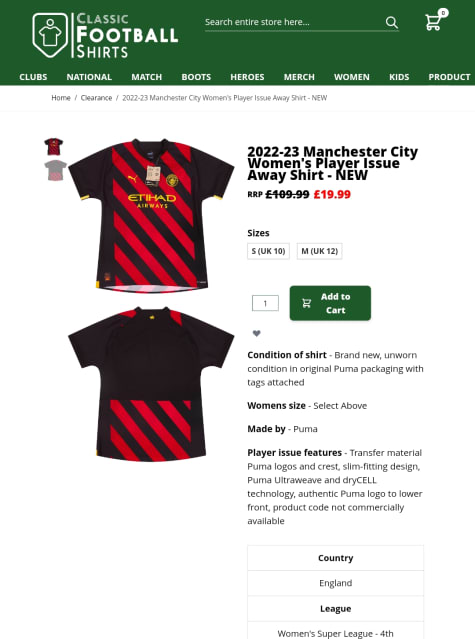Select size S (UK 10)

[x=268, y=251]
